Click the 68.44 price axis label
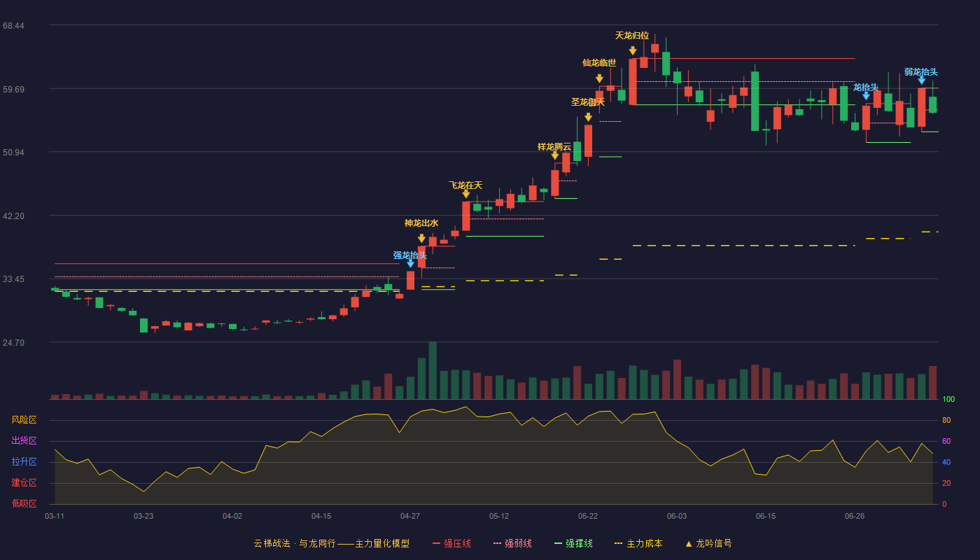Viewport: 980px width, 560px height. (x=13, y=26)
